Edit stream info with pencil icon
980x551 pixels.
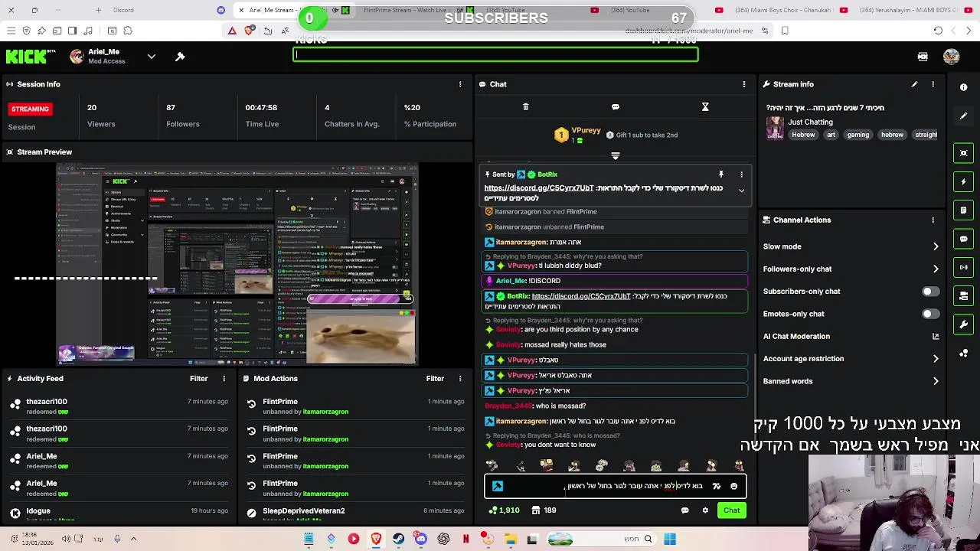pos(914,84)
